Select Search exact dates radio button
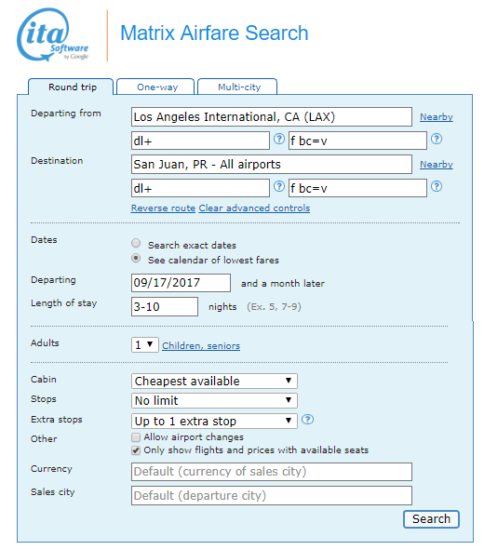 tap(136, 243)
